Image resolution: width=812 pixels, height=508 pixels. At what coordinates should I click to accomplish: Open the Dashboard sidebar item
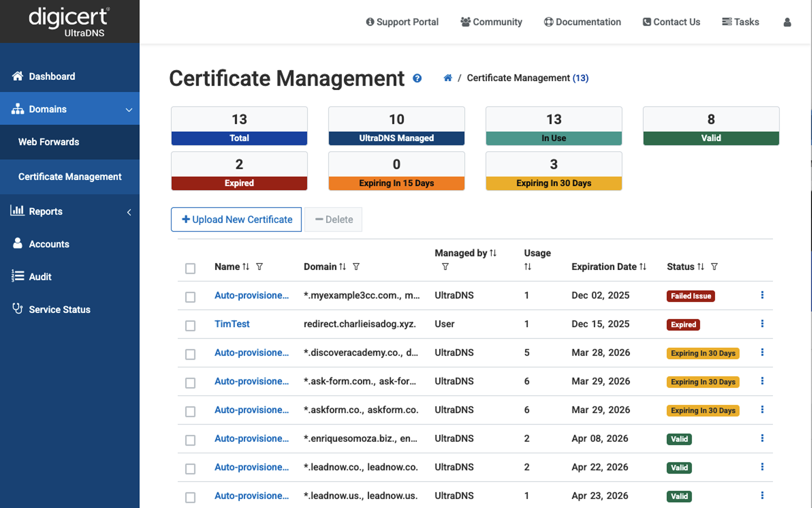(x=70, y=76)
